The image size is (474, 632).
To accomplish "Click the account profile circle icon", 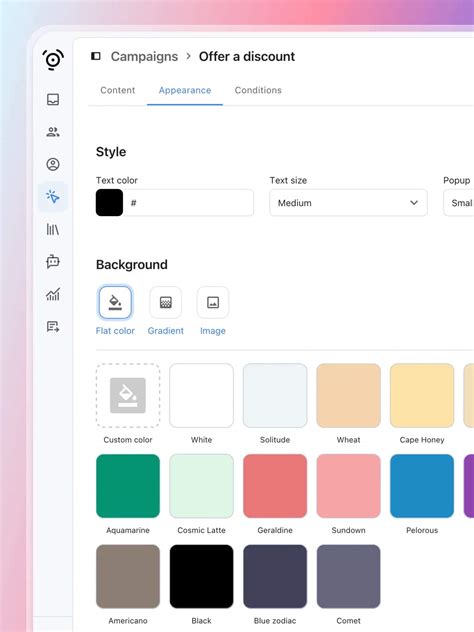I will click(x=53, y=164).
